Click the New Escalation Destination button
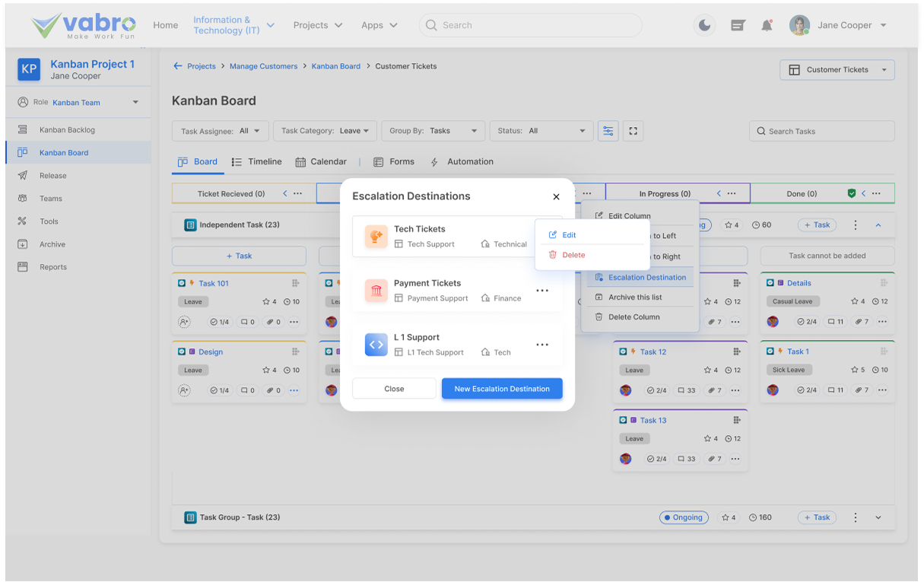The image size is (924, 582). (x=502, y=389)
